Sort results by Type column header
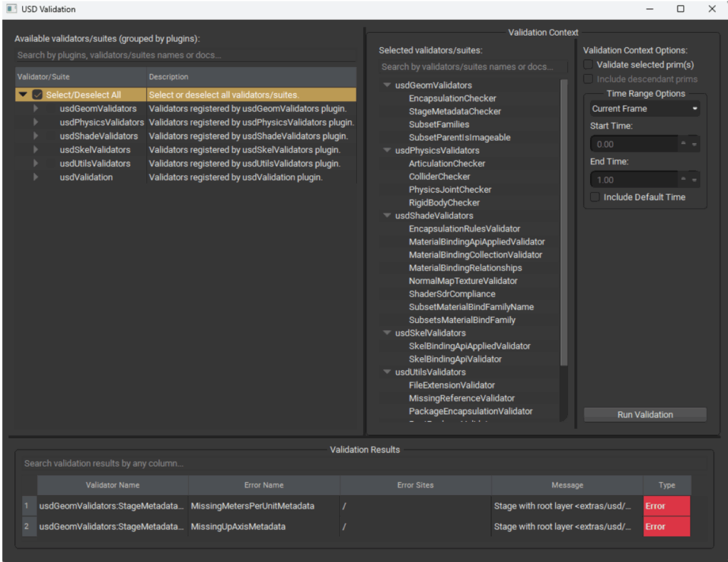 coord(666,485)
